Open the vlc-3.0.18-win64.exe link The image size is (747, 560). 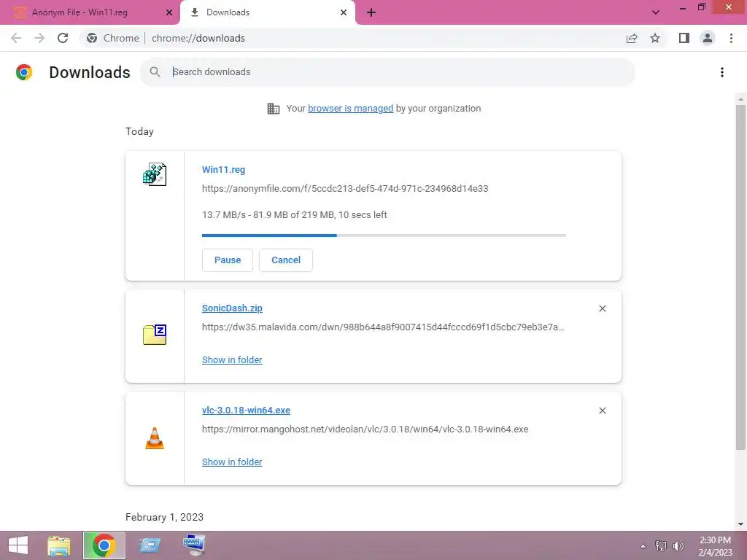click(247, 410)
